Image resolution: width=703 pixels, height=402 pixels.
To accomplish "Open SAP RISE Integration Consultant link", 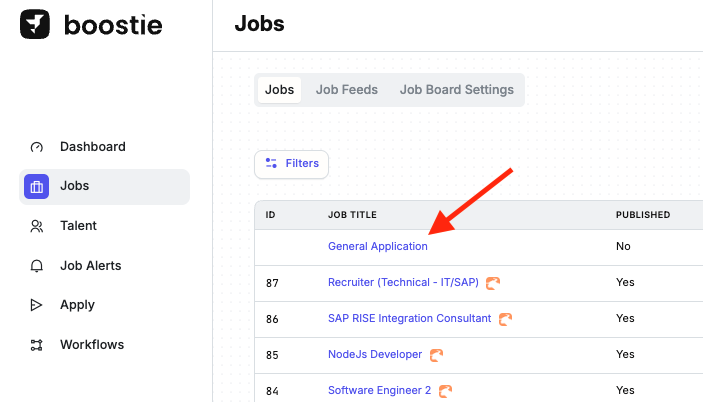I will coord(409,319).
